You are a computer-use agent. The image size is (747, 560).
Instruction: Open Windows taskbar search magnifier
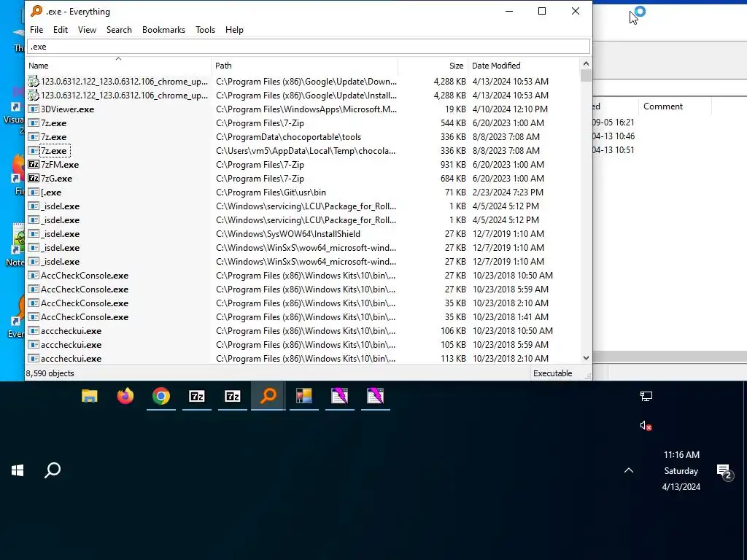(53, 470)
